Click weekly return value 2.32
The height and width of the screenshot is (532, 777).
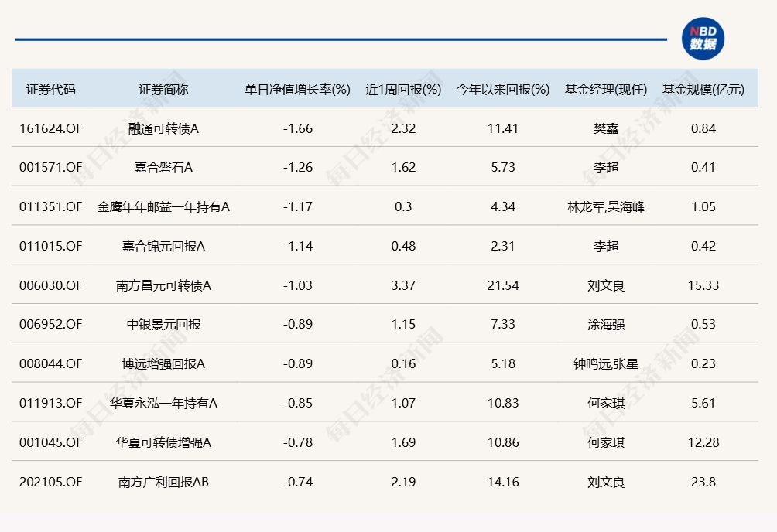point(403,128)
